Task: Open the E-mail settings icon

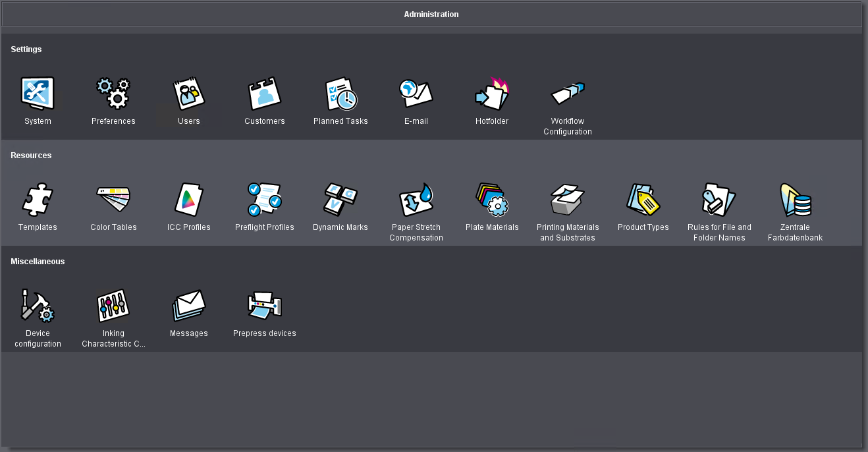Action: point(416,94)
